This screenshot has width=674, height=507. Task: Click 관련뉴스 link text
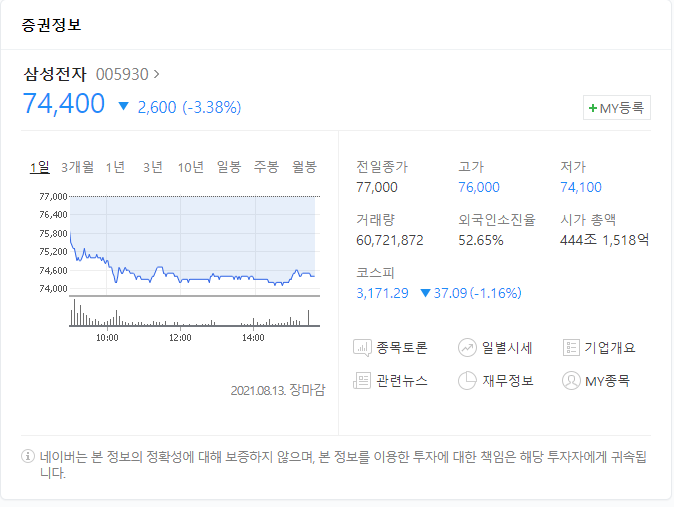coord(402,381)
